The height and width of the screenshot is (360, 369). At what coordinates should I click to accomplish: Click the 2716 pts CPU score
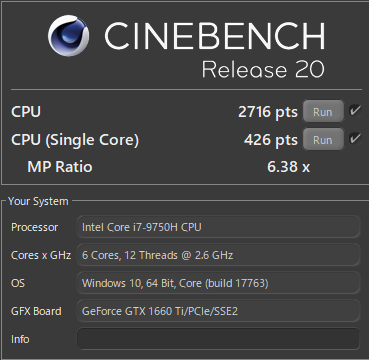268,112
